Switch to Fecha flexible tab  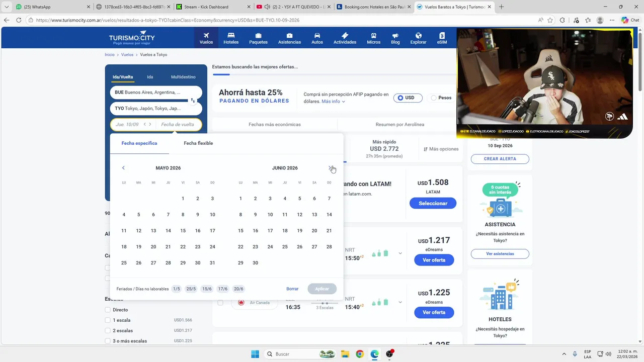(x=198, y=143)
